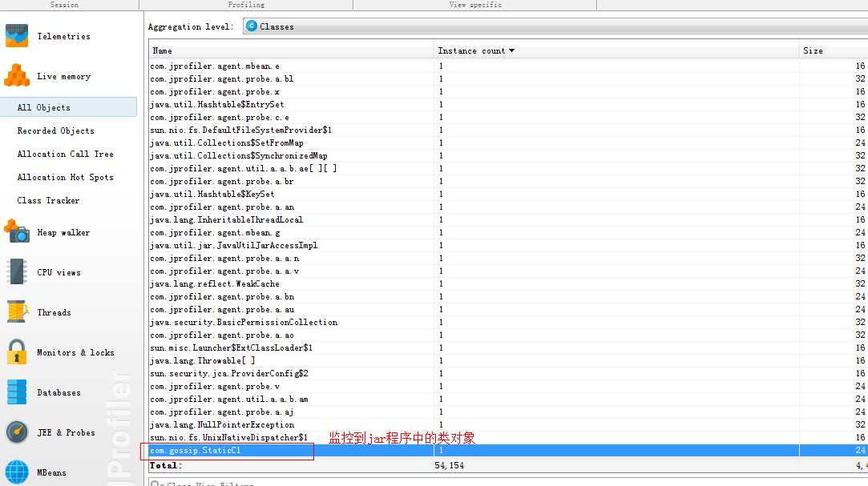Viewport: 868px width, 486px height.
Task: Select row com.jprofiler.agent.probe.a.a.v
Action: click(x=508, y=271)
